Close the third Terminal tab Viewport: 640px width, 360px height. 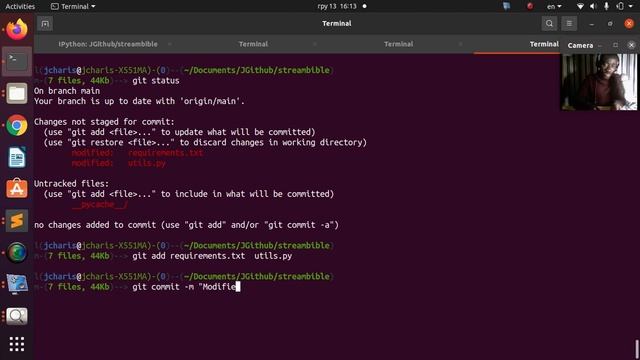point(460,44)
